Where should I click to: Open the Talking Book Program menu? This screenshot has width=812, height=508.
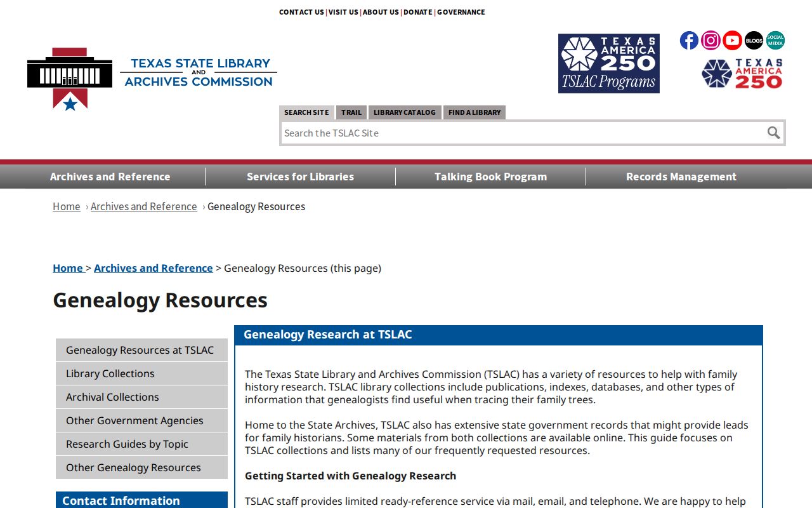pyautogui.click(x=491, y=177)
